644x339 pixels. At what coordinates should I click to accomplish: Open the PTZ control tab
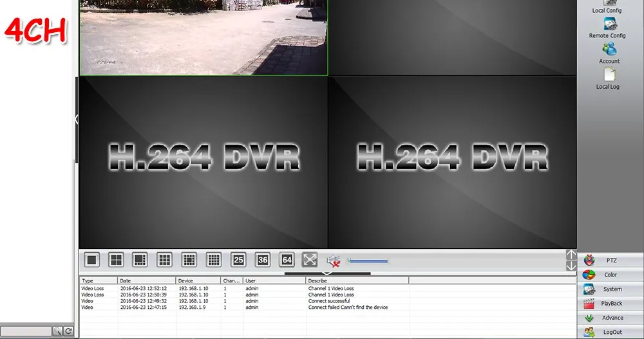tap(611, 261)
